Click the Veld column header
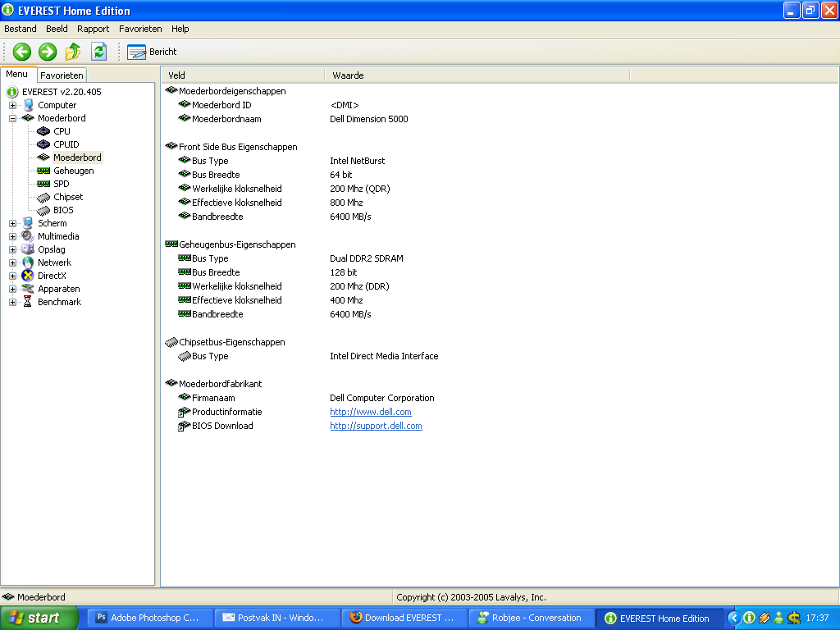 (x=244, y=75)
